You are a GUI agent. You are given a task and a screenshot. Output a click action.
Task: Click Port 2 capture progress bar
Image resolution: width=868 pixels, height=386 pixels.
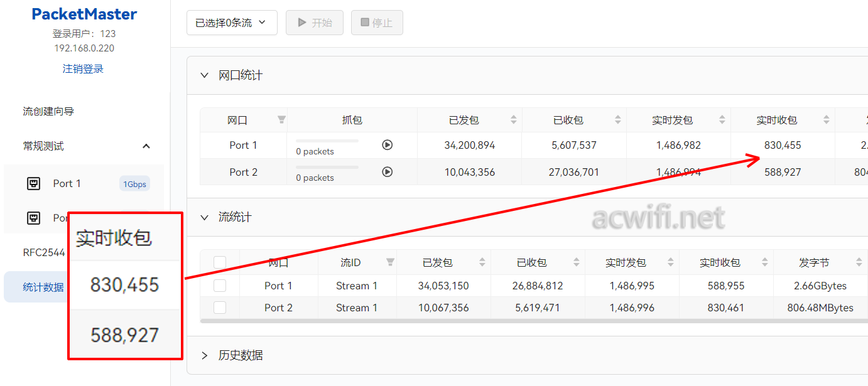click(x=327, y=167)
